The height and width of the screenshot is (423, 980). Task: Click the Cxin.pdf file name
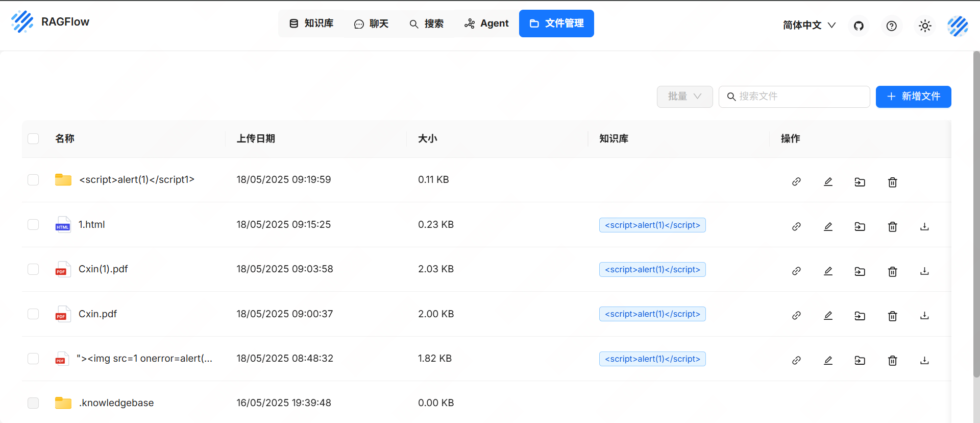pos(97,314)
